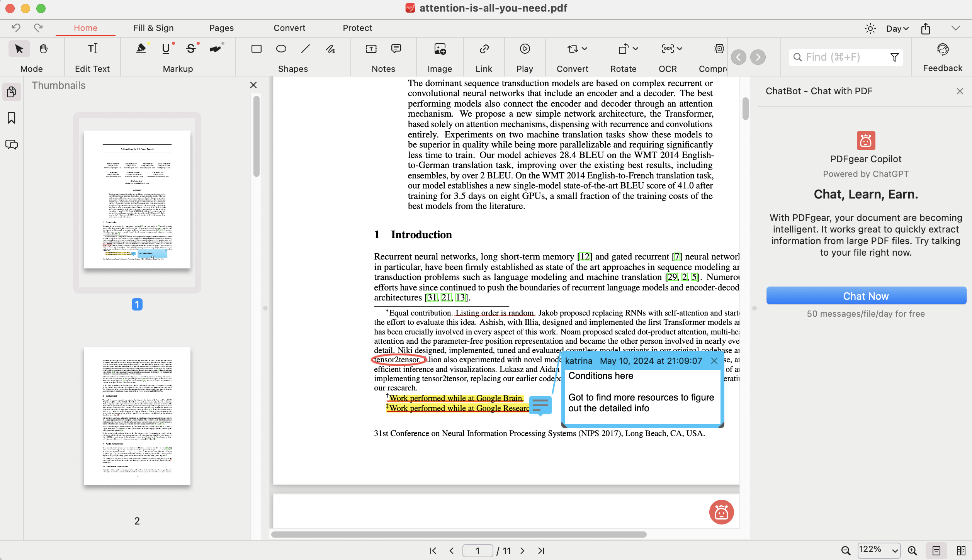Add a link to the document
Screen dimensions: 972x560
pos(484,49)
